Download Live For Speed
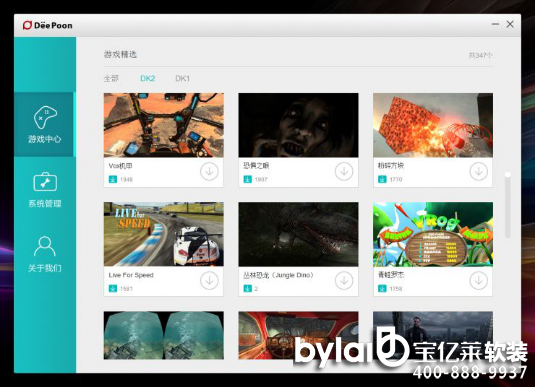Image resolution: width=535 pixels, height=388 pixels. pos(209,281)
